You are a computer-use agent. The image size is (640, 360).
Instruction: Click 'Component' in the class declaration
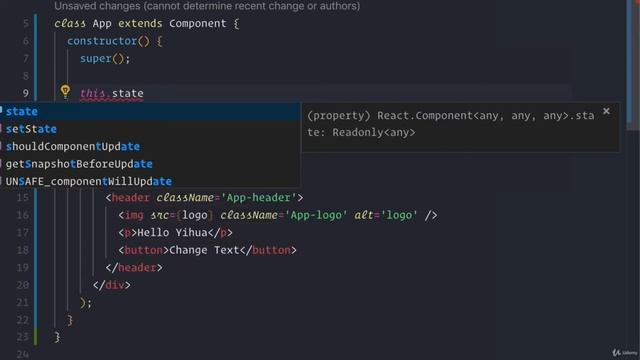tap(198, 24)
